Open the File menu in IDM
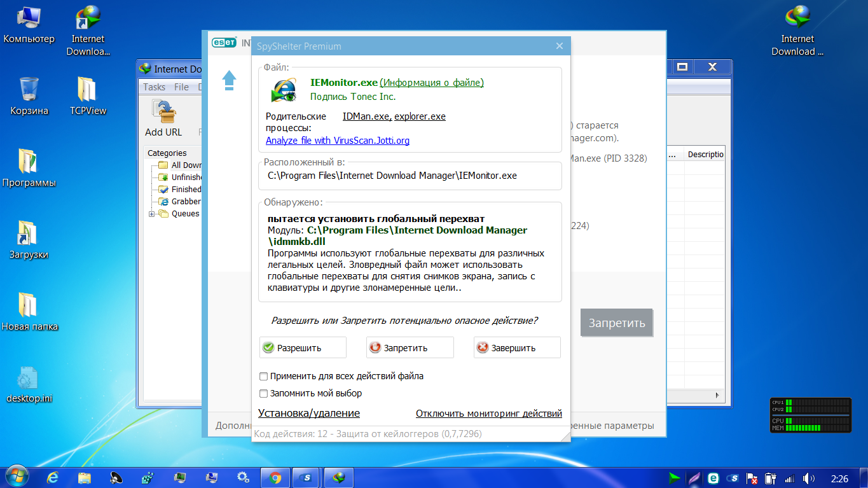Image resolution: width=868 pixels, height=488 pixels. click(x=181, y=87)
